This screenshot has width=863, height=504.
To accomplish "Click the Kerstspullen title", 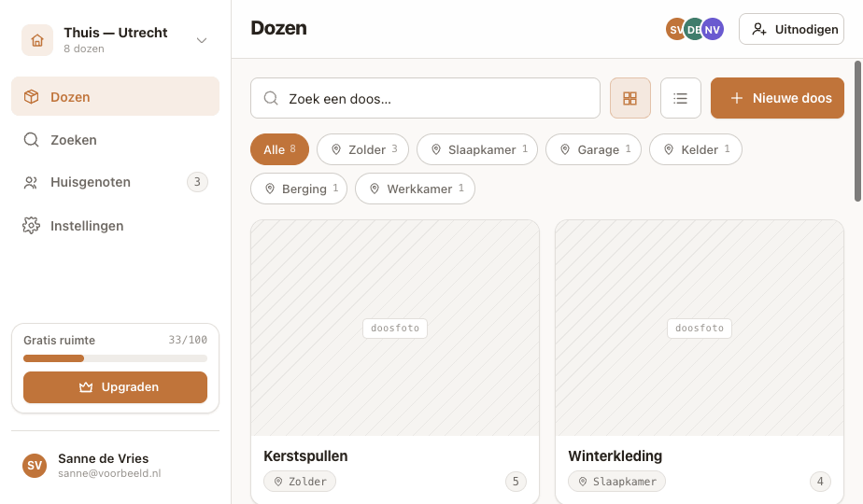I will [x=305, y=456].
